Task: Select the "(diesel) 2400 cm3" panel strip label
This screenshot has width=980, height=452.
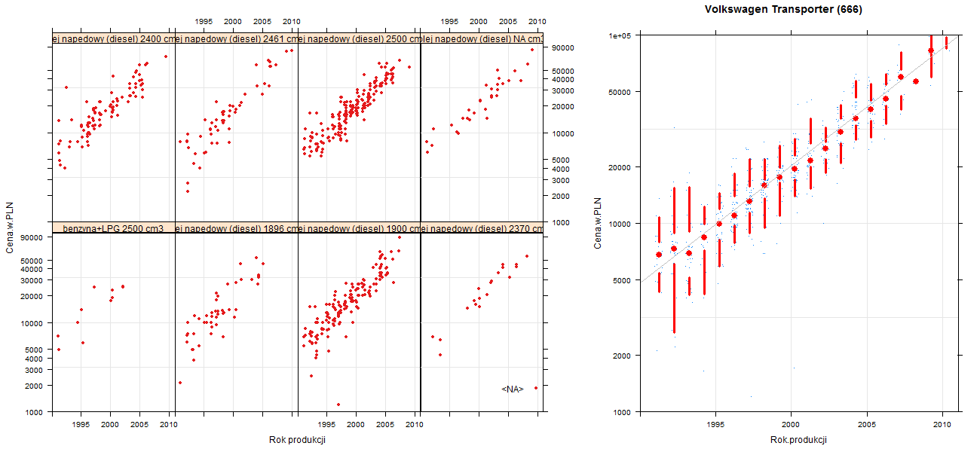Action: [113, 39]
